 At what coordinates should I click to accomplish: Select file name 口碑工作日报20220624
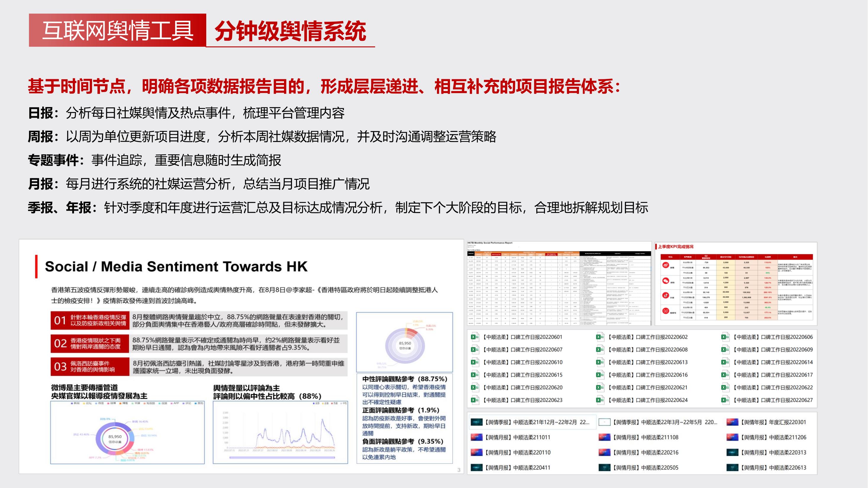(648, 400)
